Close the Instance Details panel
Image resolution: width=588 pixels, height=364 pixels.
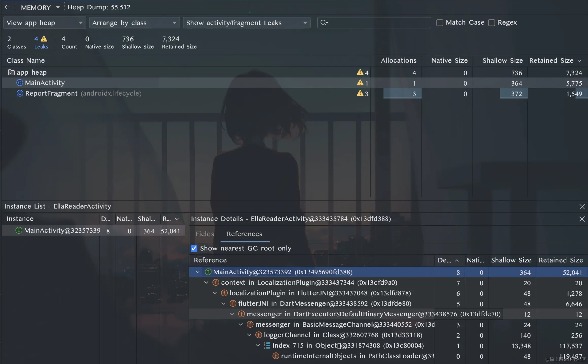pyautogui.click(x=582, y=219)
